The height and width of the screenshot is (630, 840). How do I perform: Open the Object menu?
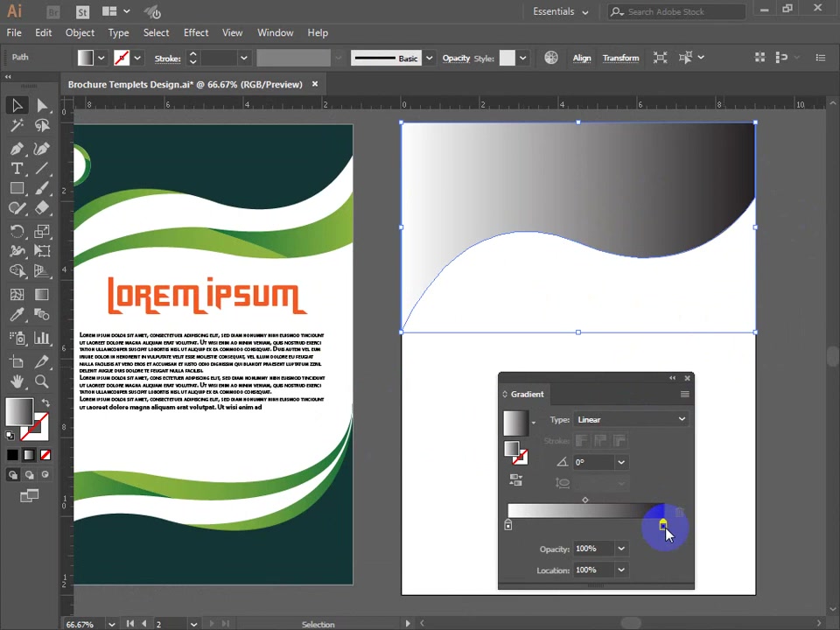click(x=80, y=32)
